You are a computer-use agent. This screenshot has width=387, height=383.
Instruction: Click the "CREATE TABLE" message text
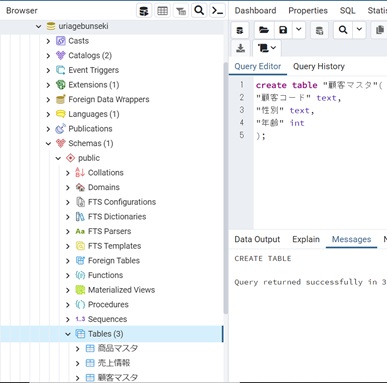coord(263,259)
